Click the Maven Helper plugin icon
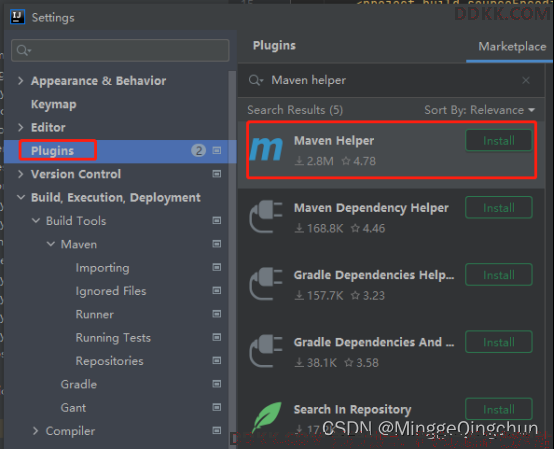This screenshot has width=554, height=449. (x=266, y=149)
